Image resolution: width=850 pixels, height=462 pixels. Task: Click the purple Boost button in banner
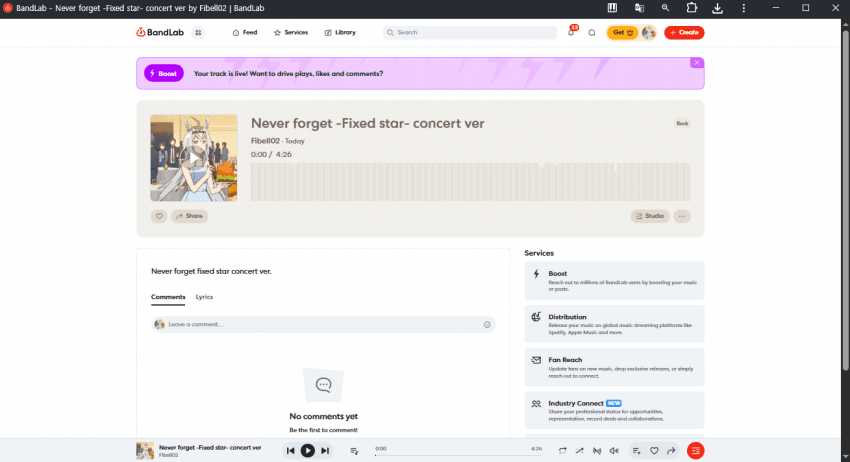point(164,73)
